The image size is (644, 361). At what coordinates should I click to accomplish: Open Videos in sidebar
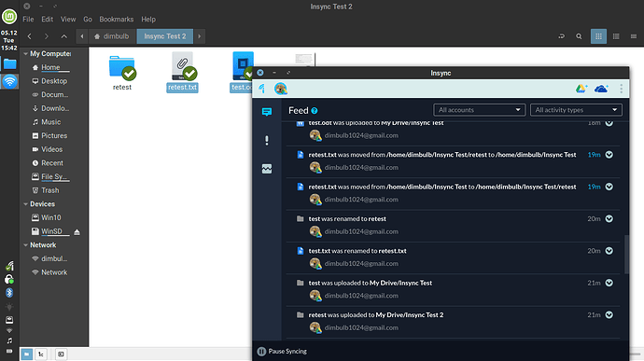[x=51, y=149]
